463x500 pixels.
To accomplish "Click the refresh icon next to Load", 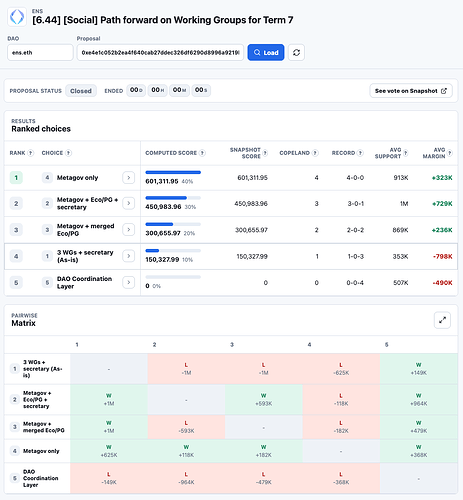I will tap(296, 52).
